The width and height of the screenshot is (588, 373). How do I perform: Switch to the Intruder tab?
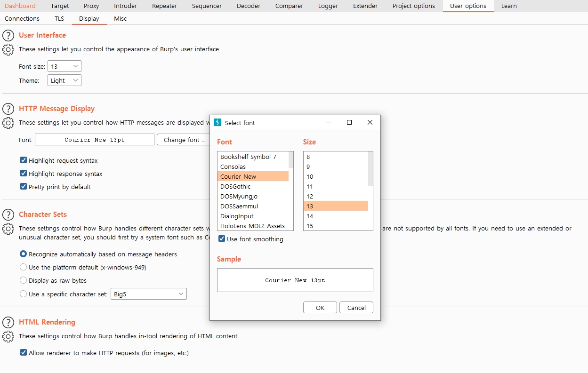pos(125,6)
